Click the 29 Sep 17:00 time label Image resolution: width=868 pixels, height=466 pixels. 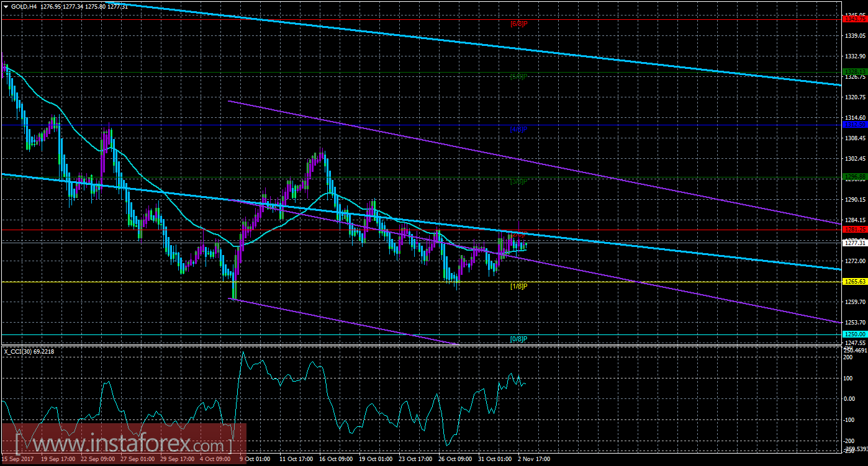click(x=176, y=460)
